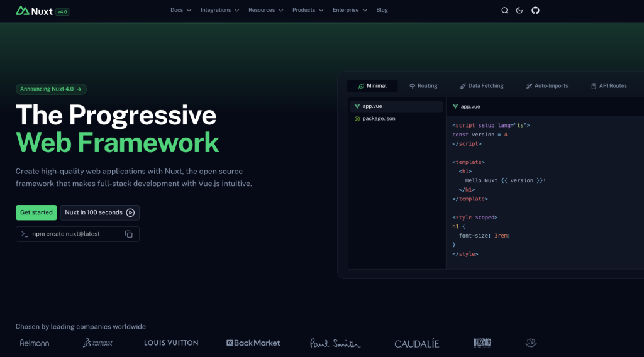The image size is (644, 357).
Task: Toggle dark mode with the moon icon
Action: tap(519, 10)
